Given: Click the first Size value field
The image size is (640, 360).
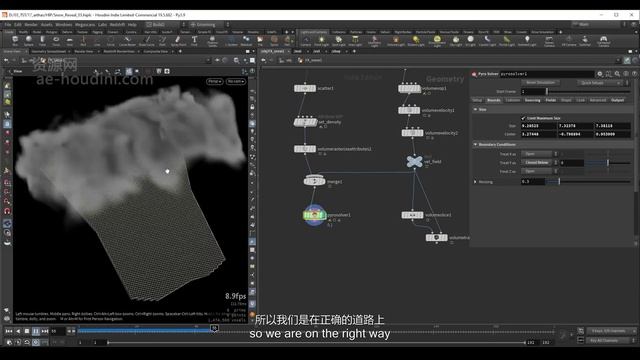Looking at the screenshot, I should click(538, 126).
